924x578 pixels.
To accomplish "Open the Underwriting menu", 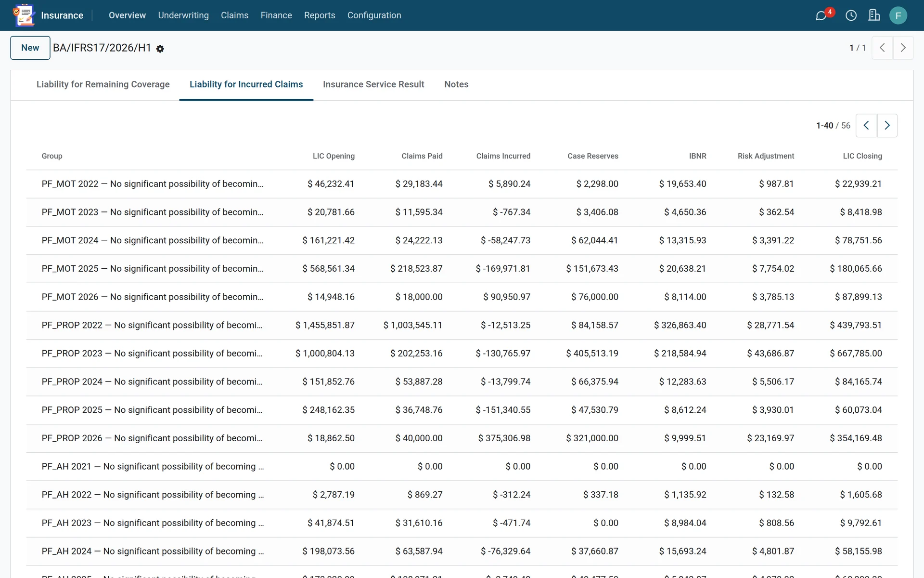I will coord(183,15).
